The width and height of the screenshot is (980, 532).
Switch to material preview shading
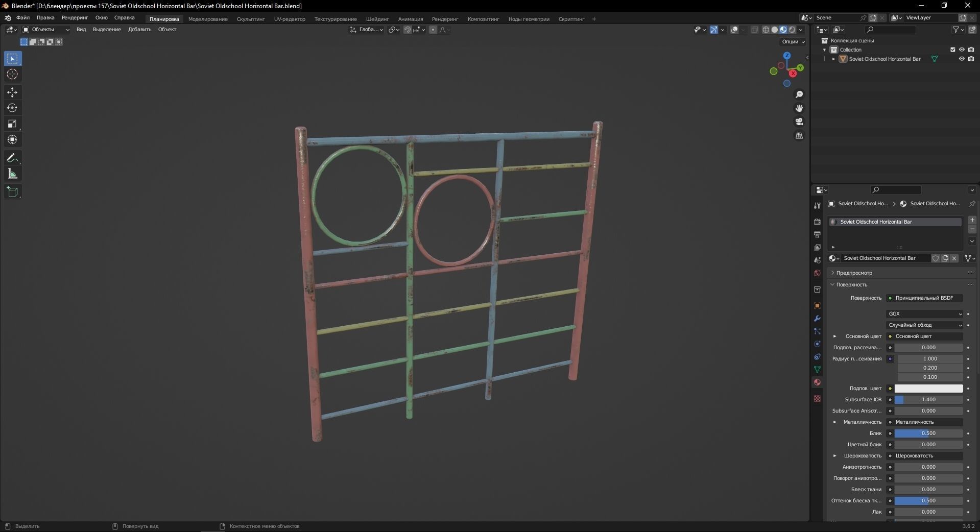coord(783,30)
